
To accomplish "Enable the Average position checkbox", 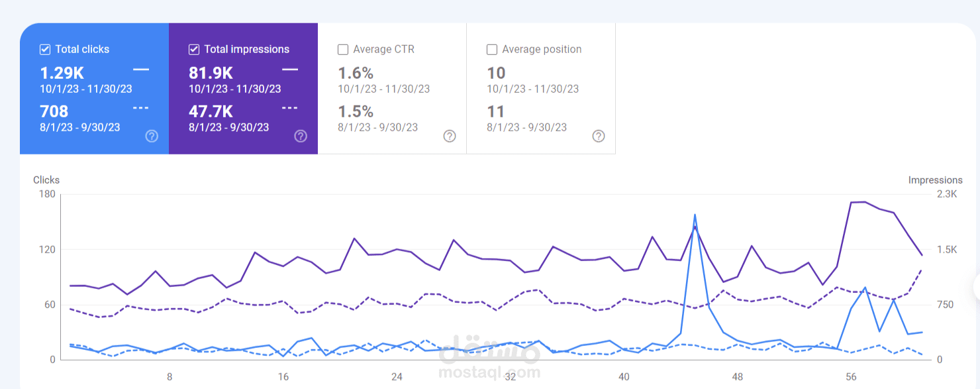I will [492, 49].
